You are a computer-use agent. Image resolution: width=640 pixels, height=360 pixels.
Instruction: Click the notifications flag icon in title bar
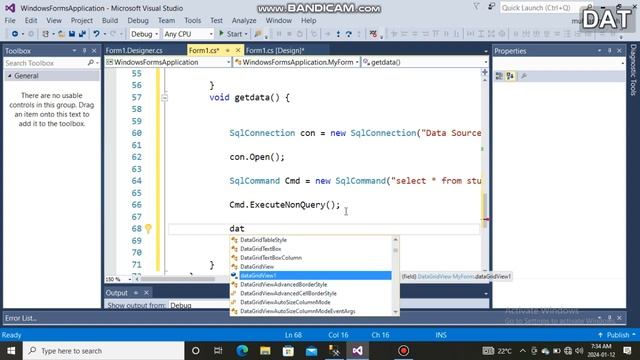tap(476, 7)
